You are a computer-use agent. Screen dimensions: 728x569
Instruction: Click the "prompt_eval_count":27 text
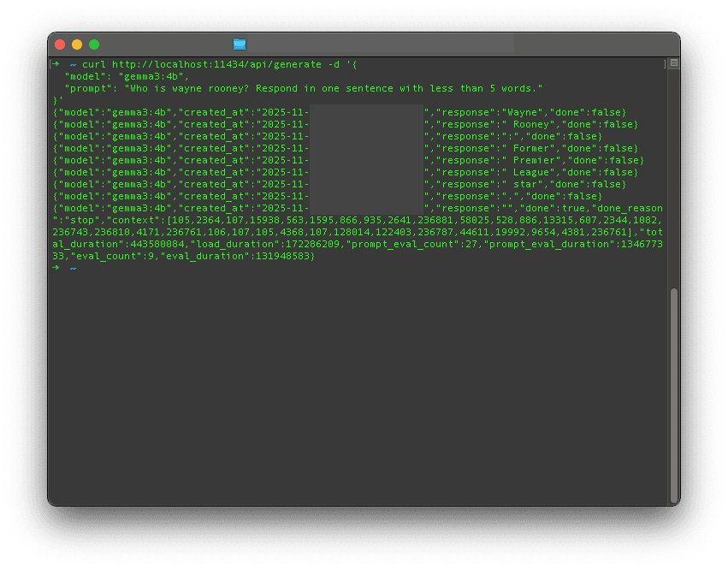(411, 245)
